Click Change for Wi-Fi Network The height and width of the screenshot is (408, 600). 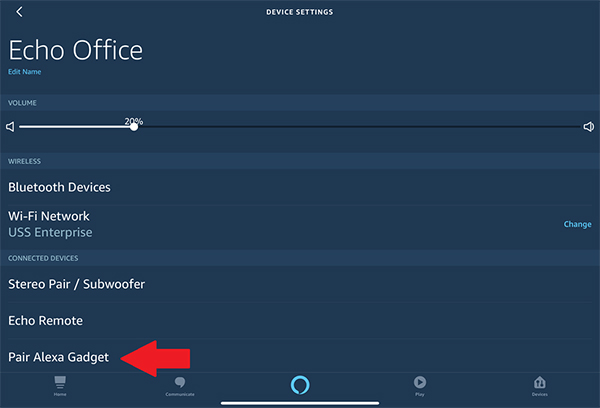point(577,224)
